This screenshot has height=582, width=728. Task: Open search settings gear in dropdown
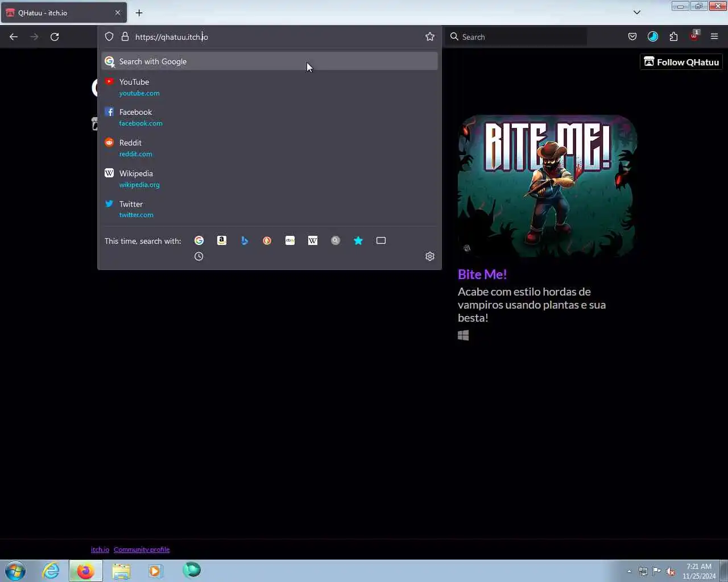pos(430,256)
